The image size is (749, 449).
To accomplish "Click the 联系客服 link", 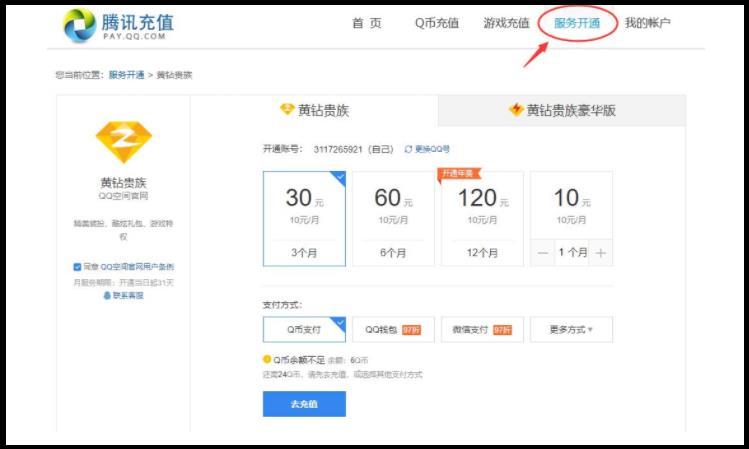I will tap(128, 296).
